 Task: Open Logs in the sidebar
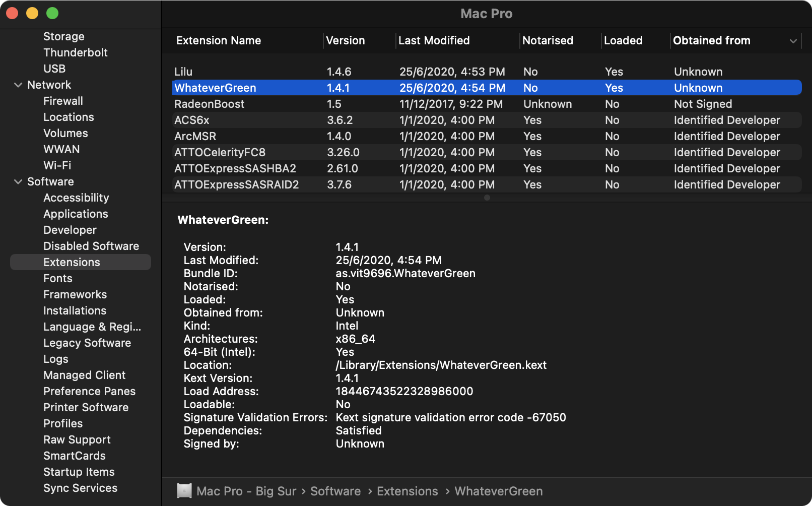point(56,359)
